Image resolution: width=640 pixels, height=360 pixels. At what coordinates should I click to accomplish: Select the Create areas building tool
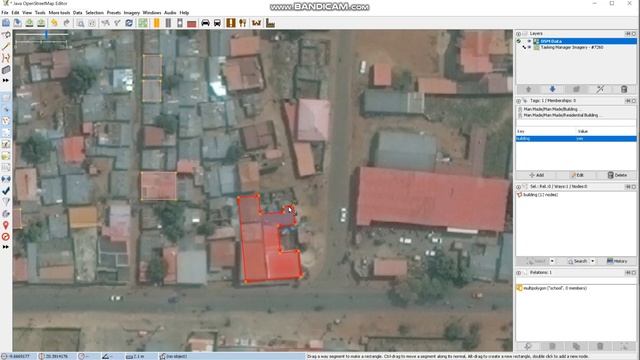[6, 70]
